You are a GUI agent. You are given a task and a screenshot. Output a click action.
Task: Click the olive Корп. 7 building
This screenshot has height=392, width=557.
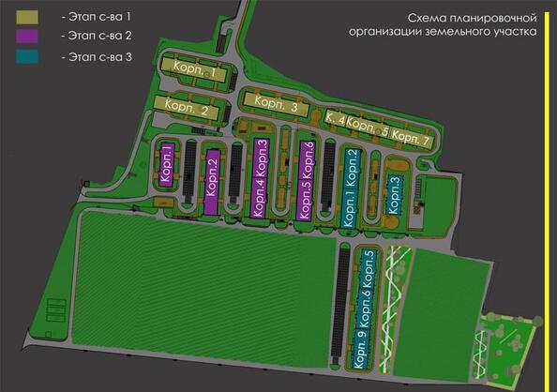412,138
